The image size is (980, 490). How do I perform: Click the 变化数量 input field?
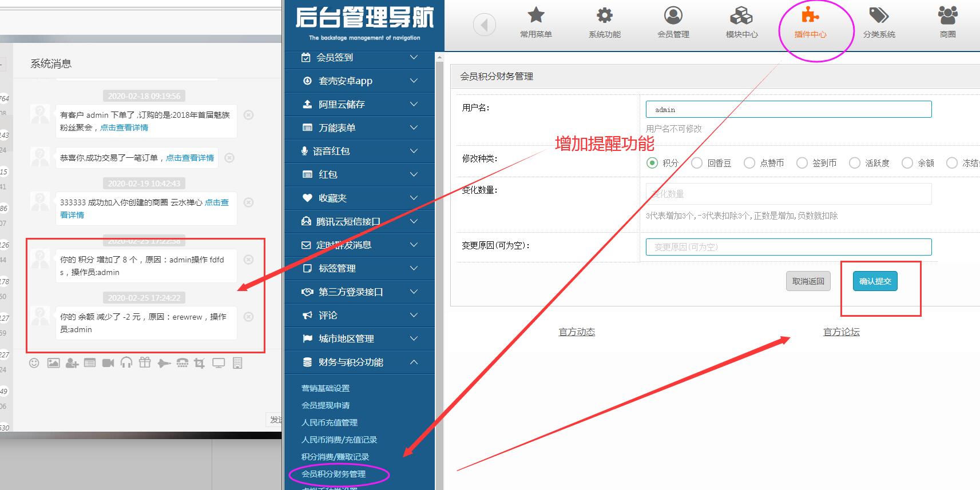[788, 194]
